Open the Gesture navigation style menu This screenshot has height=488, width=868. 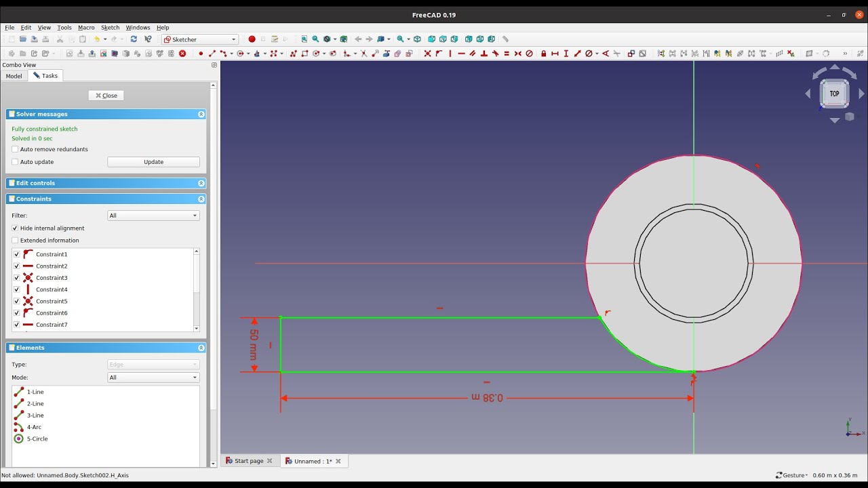tap(791, 475)
